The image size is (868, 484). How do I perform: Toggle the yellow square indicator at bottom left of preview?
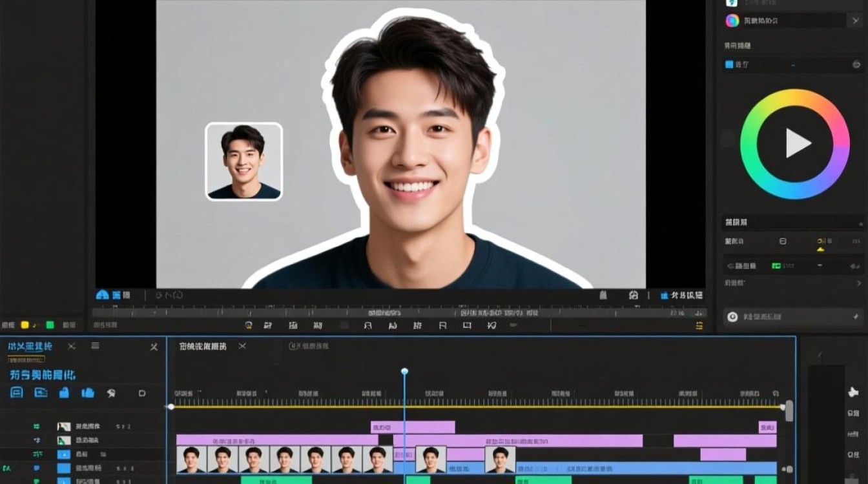pos(25,325)
